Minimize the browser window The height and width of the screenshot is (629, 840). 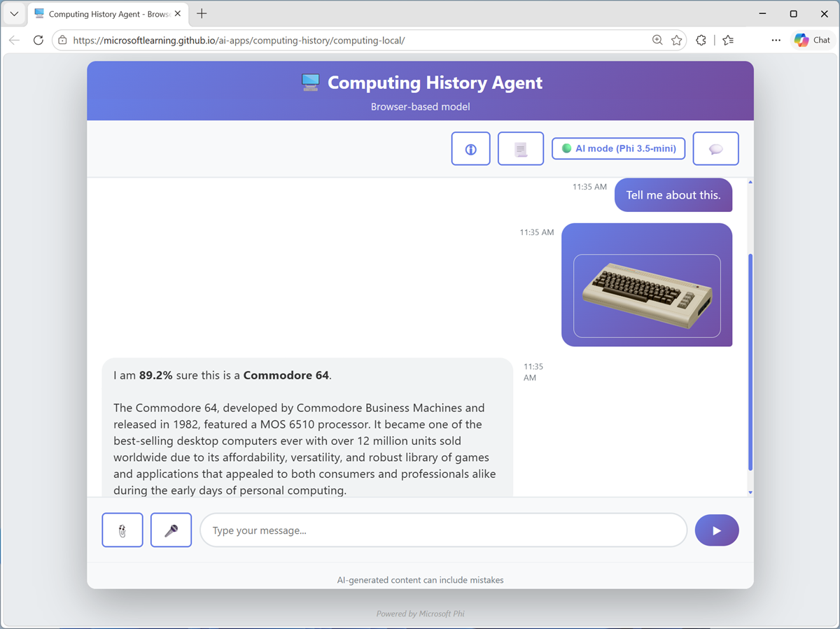click(762, 14)
